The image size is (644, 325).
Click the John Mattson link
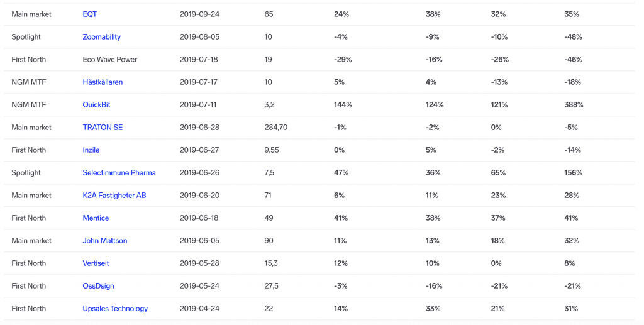coord(105,241)
